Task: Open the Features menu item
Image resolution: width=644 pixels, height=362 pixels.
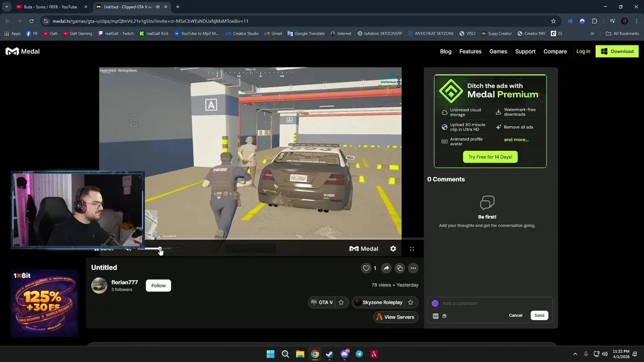Action: [470, 51]
